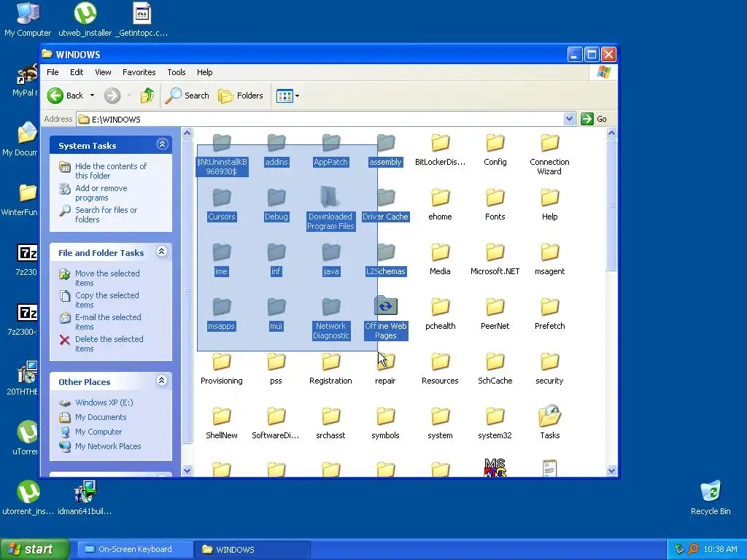Click Copy the selected items
Viewport: 747px width, 560px height.
click(107, 300)
